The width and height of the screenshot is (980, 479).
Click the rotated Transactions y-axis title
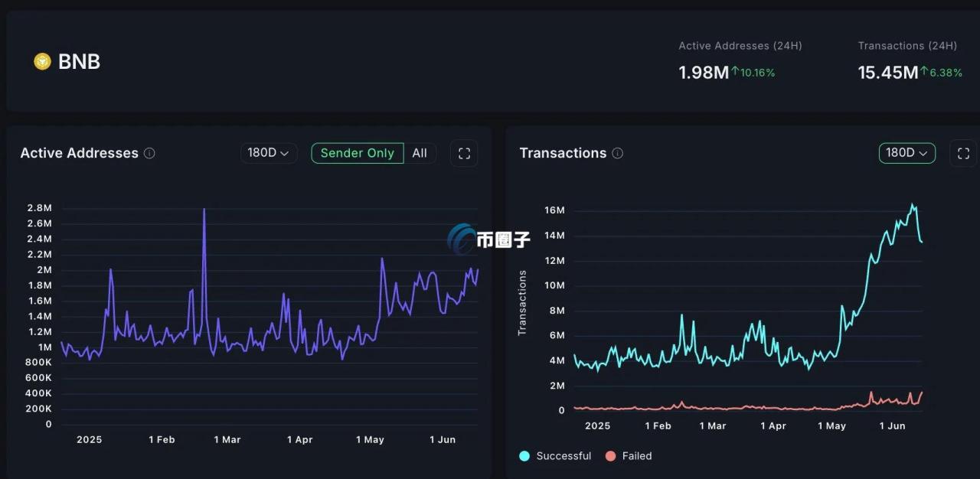coord(522,302)
